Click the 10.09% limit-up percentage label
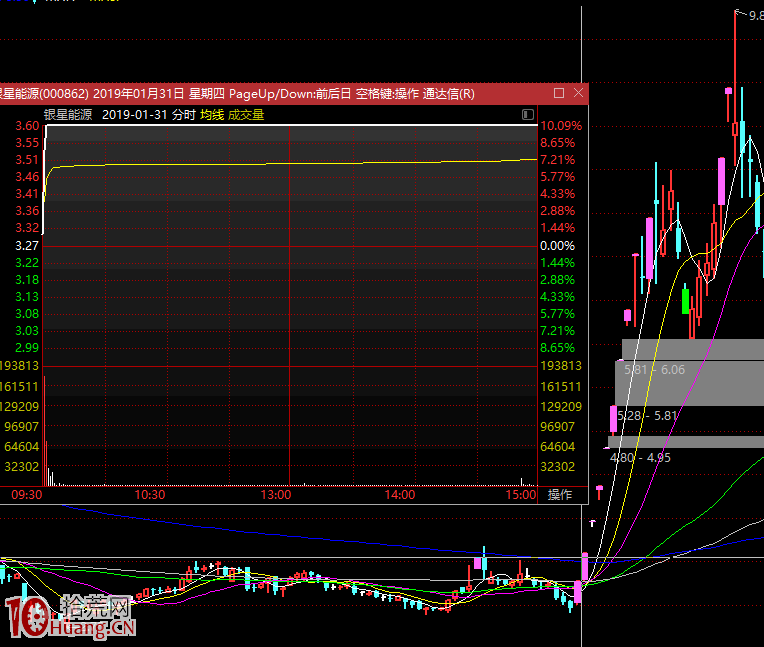This screenshot has height=647, width=764. coord(559,126)
